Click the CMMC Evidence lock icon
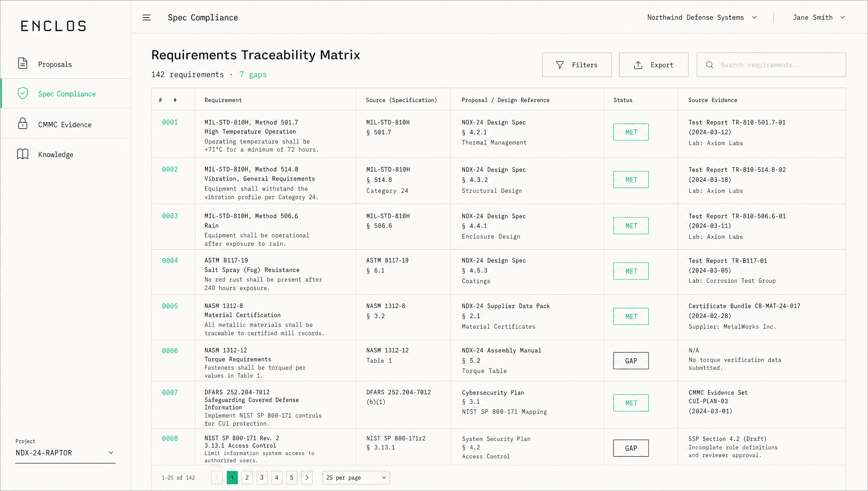Viewport: 868px width, 491px height. (23, 123)
